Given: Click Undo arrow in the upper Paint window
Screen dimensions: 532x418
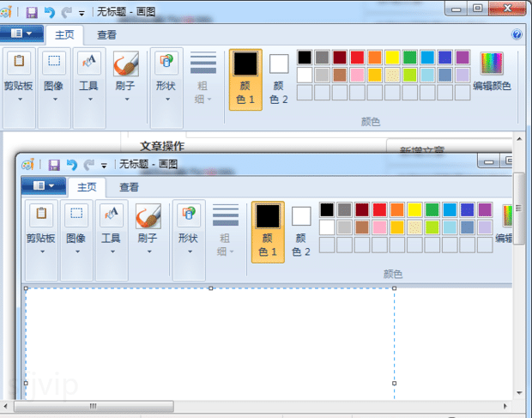Looking at the screenshot, I should (x=49, y=13).
